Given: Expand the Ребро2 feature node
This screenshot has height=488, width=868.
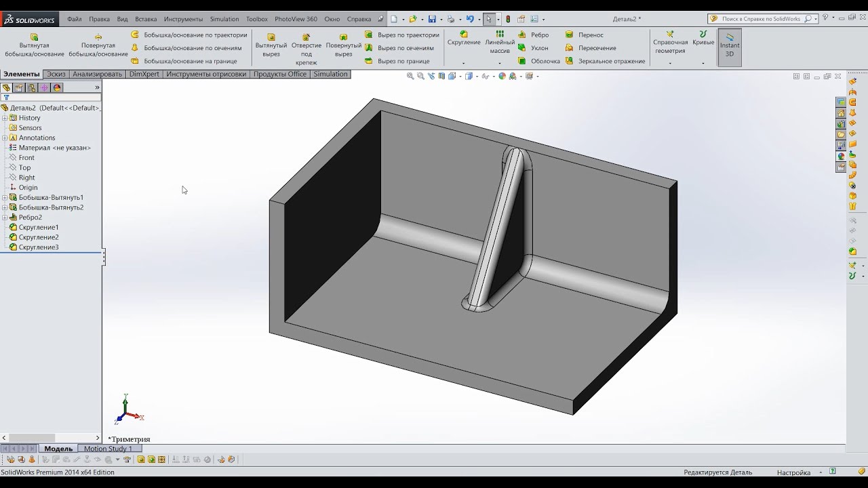Looking at the screenshot, I should point(5,218).
